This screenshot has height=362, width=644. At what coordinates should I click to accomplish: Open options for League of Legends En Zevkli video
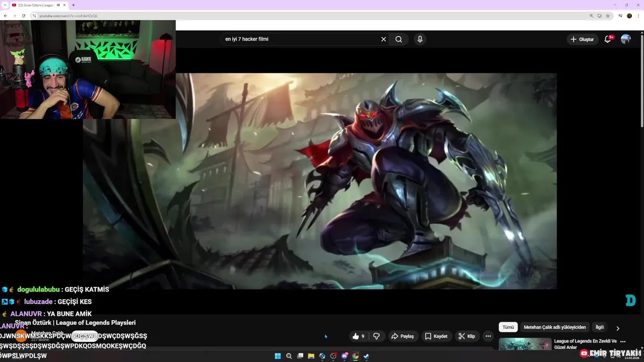[623, 341]
